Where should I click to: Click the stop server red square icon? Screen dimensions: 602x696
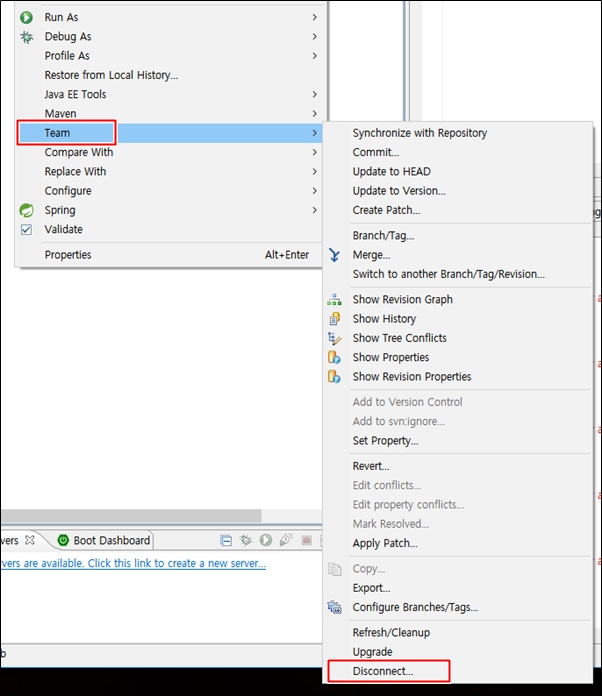[306, 540]
